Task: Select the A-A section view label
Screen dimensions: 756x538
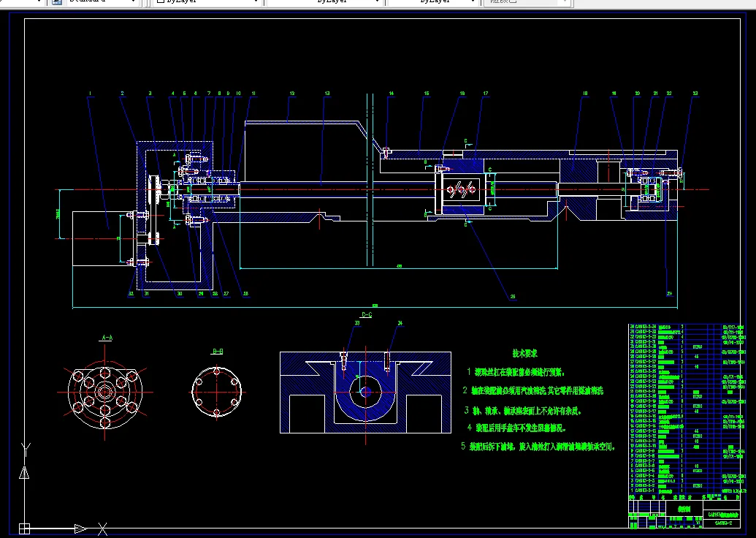Action: (x=107, y=338)
